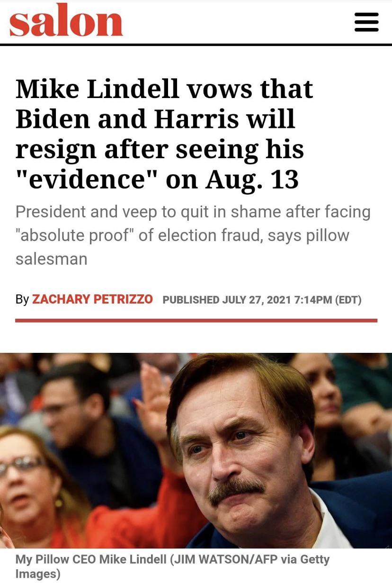Open the Mike Lindell article photo

coord(196,450)
